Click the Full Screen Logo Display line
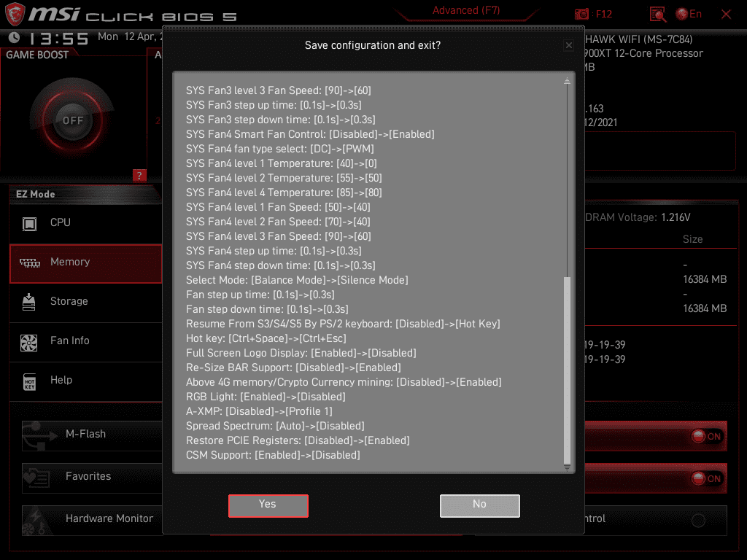Image resolution: width=747 pixels, height=560 pixels. 301,354
